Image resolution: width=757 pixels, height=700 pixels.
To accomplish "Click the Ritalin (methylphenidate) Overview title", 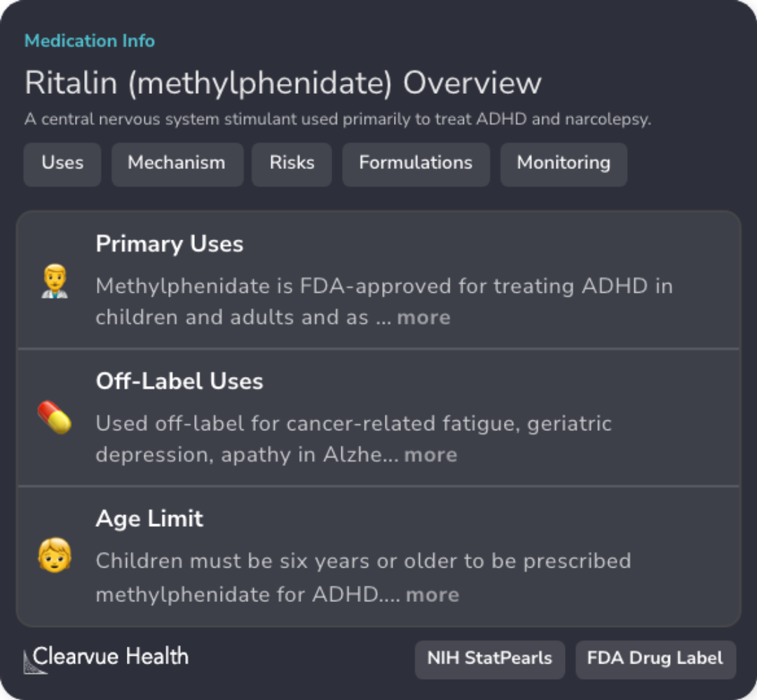I will 283,83.
